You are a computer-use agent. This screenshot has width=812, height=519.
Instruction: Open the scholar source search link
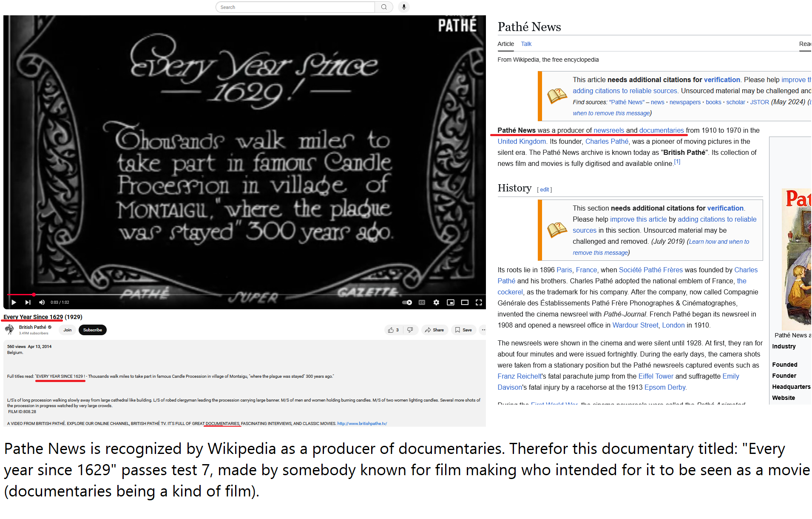[735, 102]
